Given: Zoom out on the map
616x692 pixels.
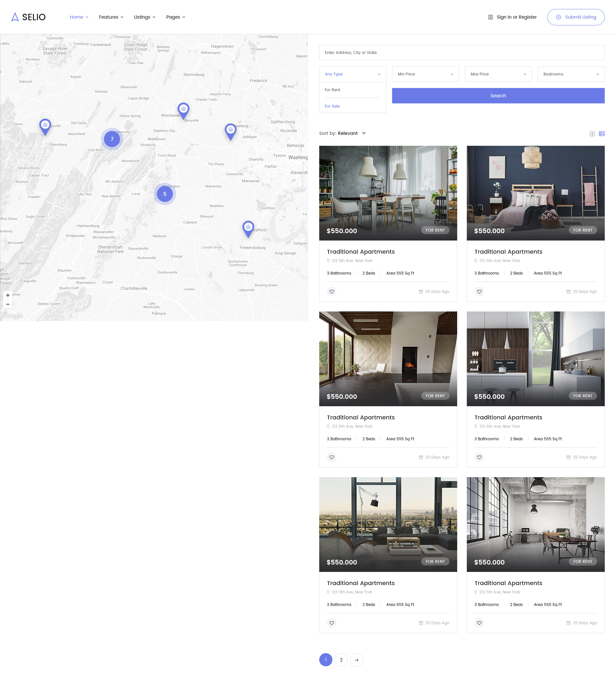Looking at the screenshot, I should pos(8,304).
